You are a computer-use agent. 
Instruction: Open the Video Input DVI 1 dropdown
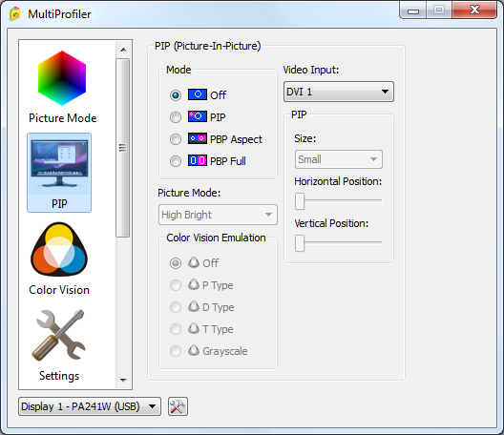(x=339, y=92)
